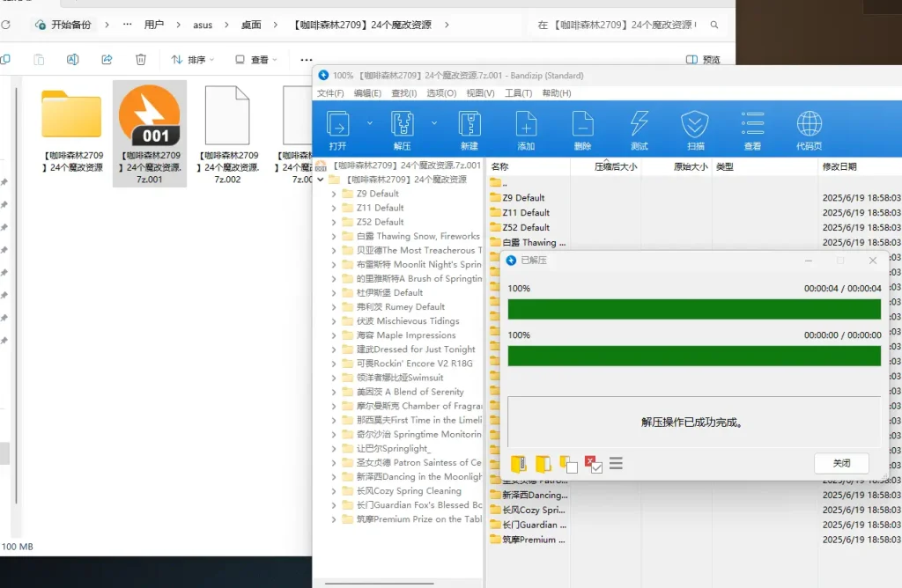
Task: Click the Delete (删除) toolbar icon
Action: [582, 130]
